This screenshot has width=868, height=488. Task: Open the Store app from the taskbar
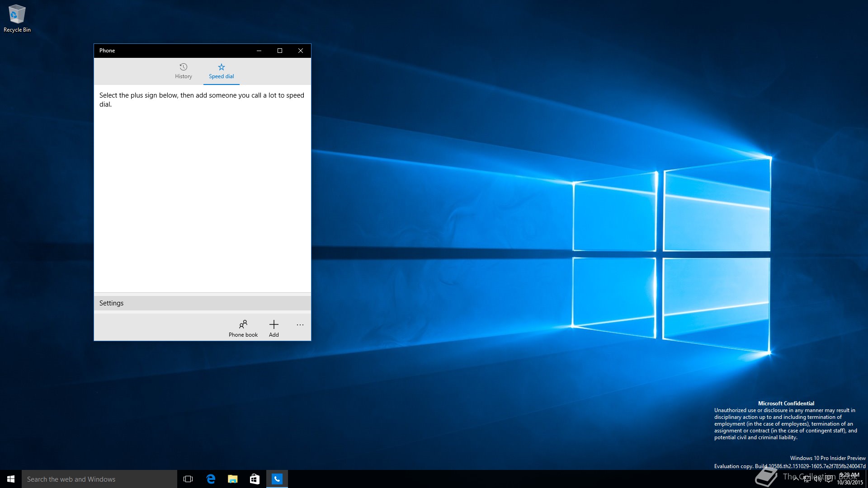255,479
